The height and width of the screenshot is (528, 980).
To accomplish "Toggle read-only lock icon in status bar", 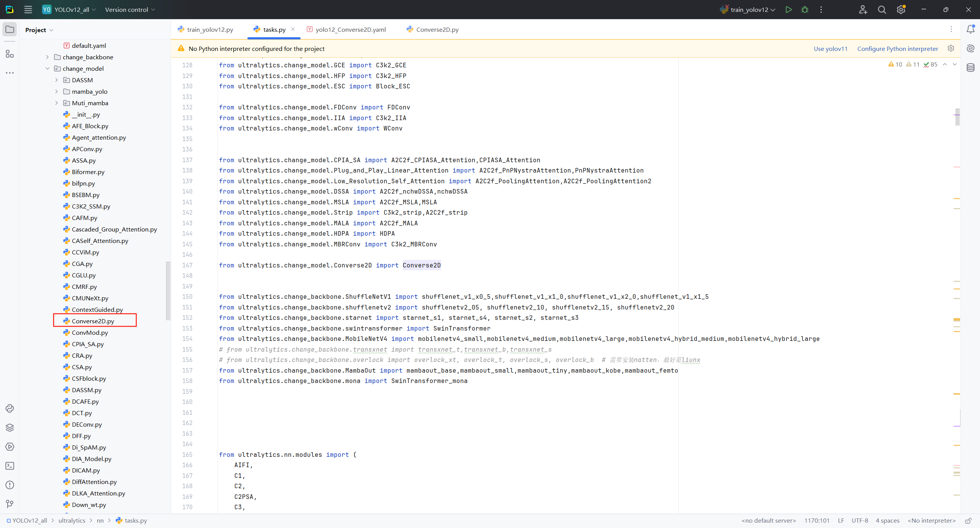I will (968, 521).
